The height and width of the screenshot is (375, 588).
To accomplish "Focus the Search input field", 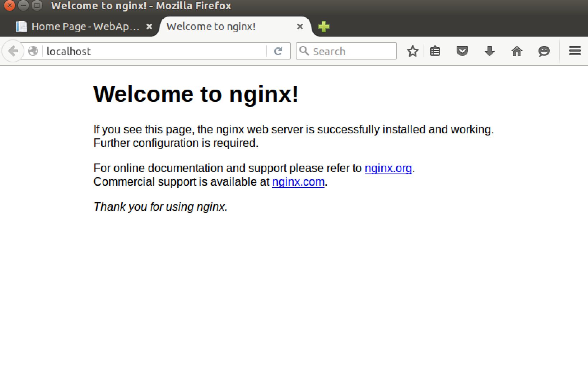I will pyautogui.click(x=346, y=51).
